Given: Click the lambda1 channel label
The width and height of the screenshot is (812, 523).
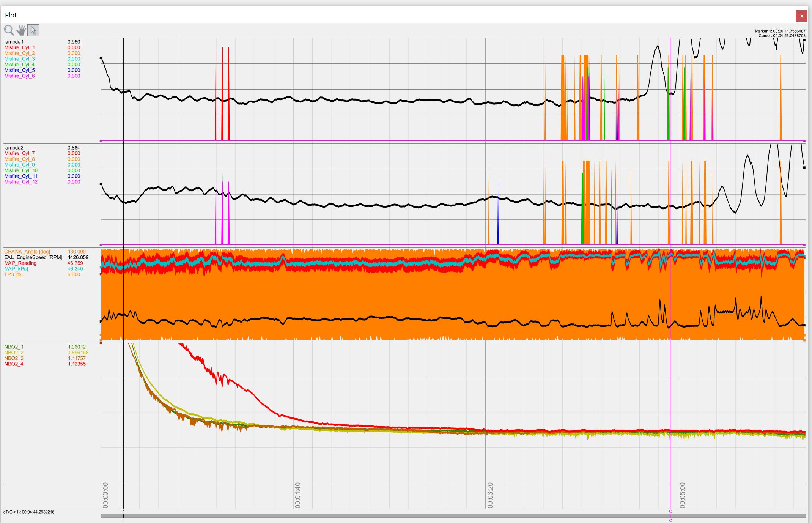Looking at the screenshot, I should (14, 42).
